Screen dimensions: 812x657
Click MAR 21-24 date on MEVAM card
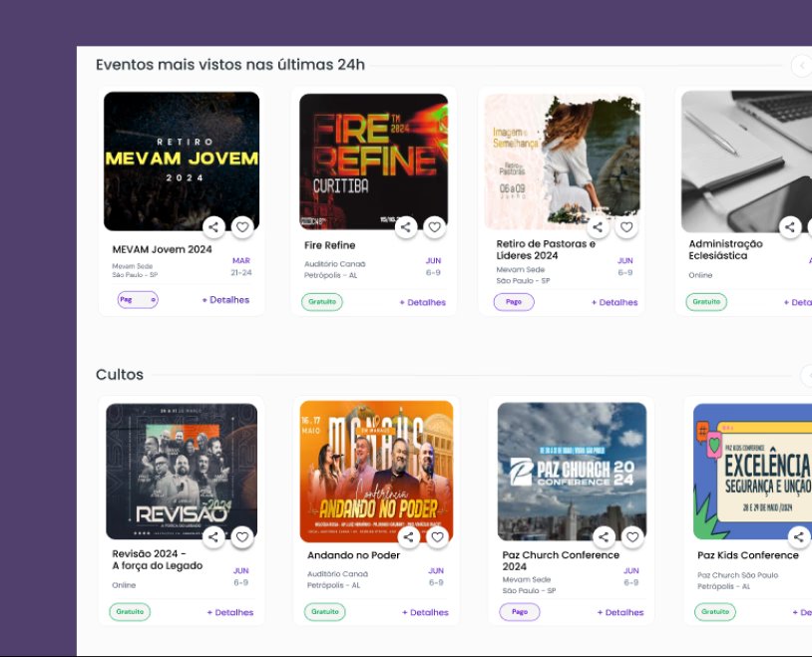tap(241, 266)
